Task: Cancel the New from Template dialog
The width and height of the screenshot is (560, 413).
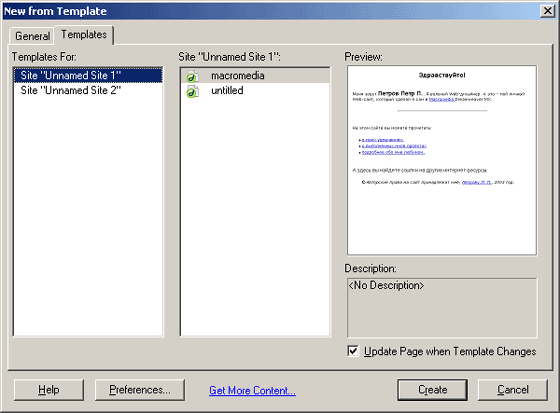Action: [x=512, y=390]
